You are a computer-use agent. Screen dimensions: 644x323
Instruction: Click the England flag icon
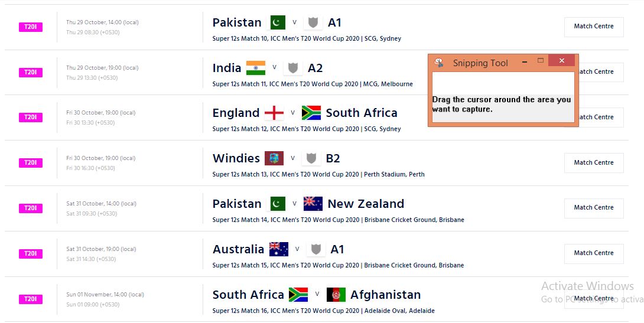(274, 113)
